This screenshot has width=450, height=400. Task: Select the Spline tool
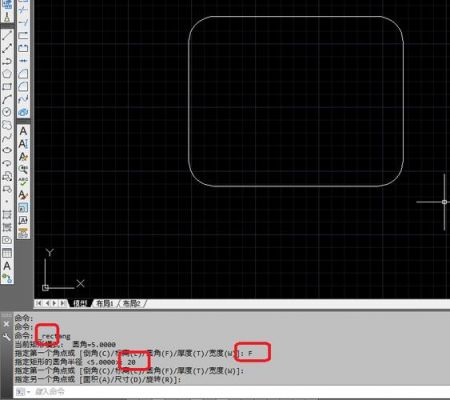[x=7, y=137]
